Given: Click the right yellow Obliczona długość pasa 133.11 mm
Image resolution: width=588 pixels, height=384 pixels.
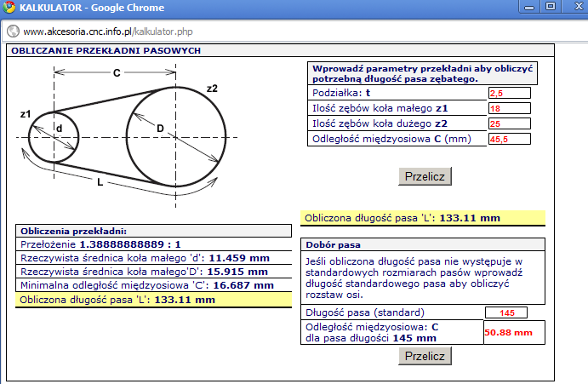Looking at the screenshot, I should [423, 218].
